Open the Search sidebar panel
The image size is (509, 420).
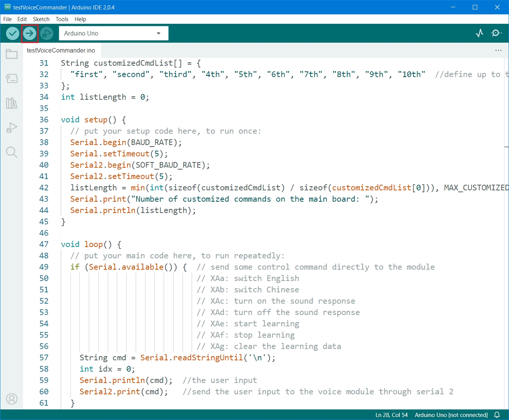[x=12, y=152]
